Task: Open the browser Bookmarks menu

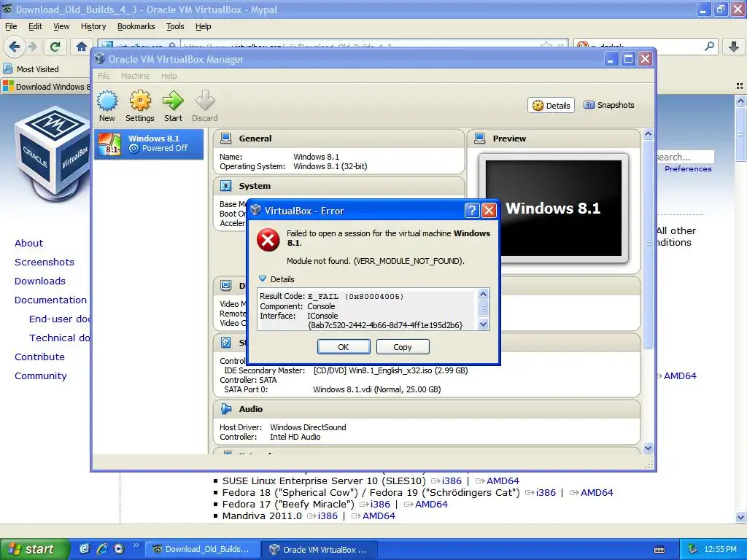Action: (x=136, y=27)
